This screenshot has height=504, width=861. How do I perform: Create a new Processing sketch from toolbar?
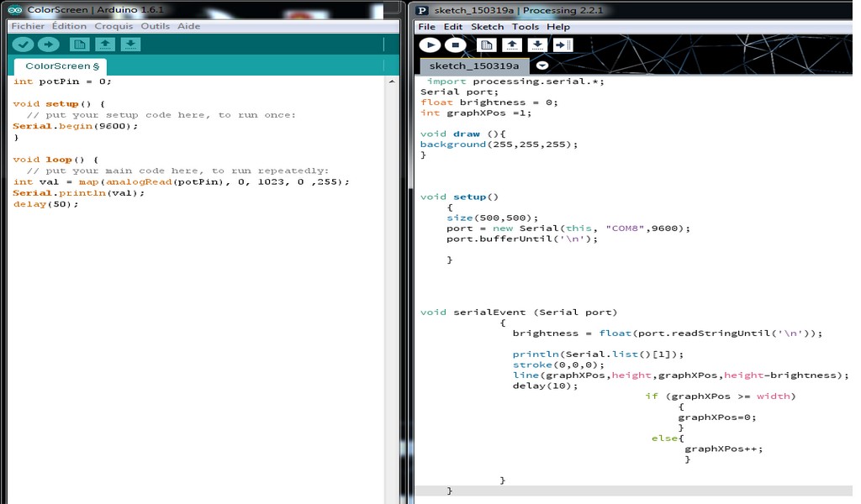pyautogui.click(x=486, y=45)
